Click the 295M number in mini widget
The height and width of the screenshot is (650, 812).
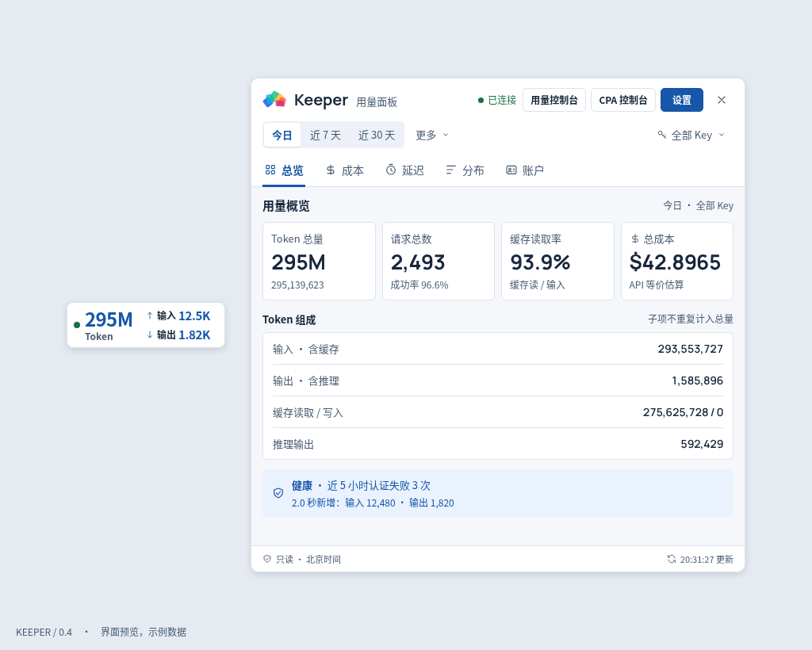(109, 319)
